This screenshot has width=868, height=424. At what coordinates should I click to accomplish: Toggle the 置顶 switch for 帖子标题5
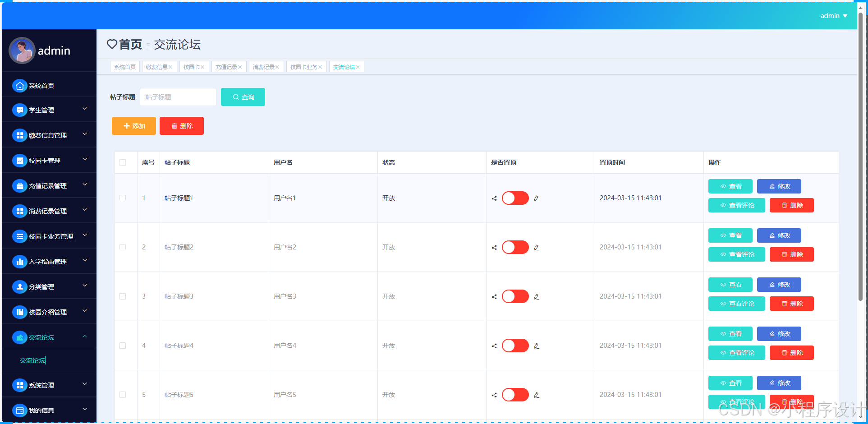515,395
